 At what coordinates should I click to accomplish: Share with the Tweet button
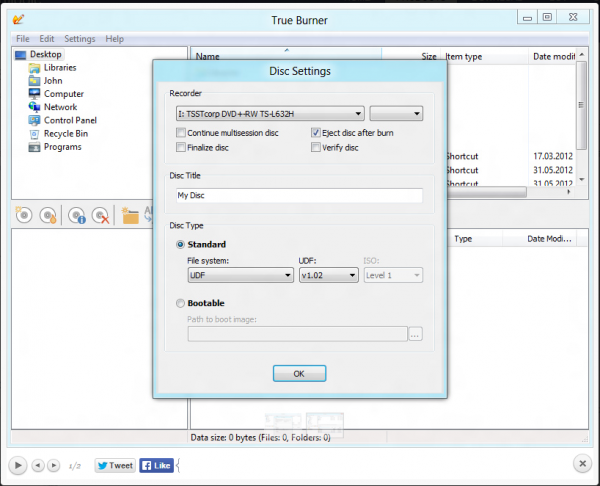click(115, 465)
